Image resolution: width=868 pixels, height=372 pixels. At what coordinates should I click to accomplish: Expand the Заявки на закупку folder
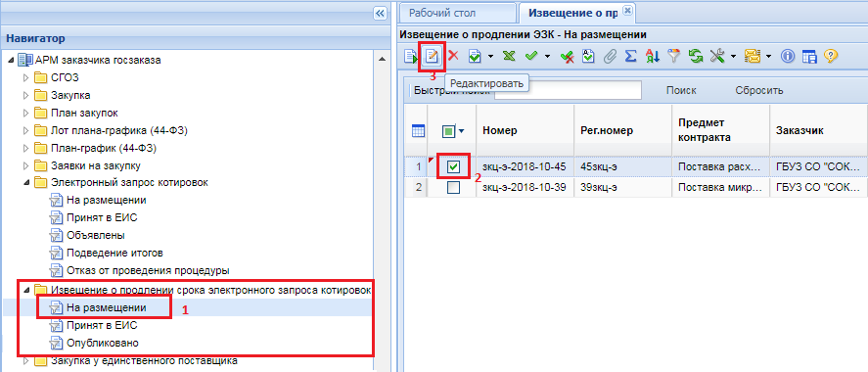coord(26,165)
